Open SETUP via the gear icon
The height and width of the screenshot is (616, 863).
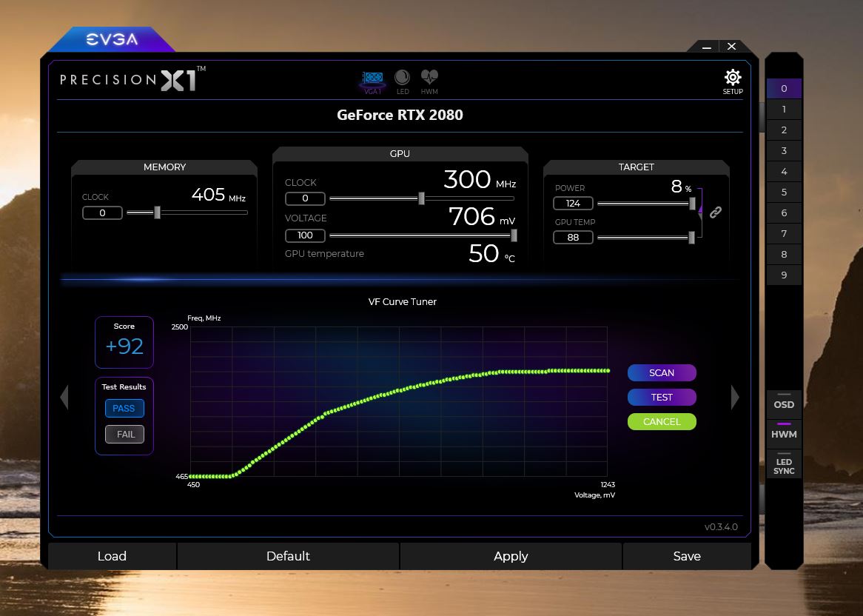[x=733, y=81]
